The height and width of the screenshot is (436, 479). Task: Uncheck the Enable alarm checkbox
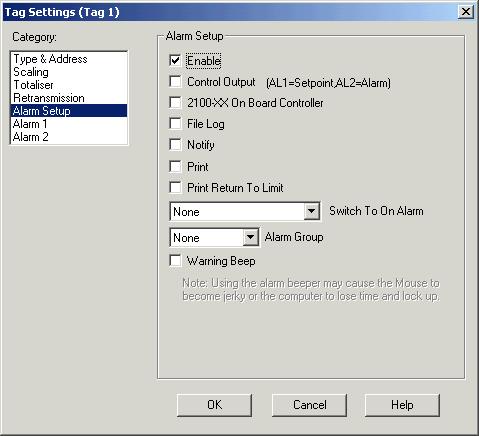coord(175,61)
